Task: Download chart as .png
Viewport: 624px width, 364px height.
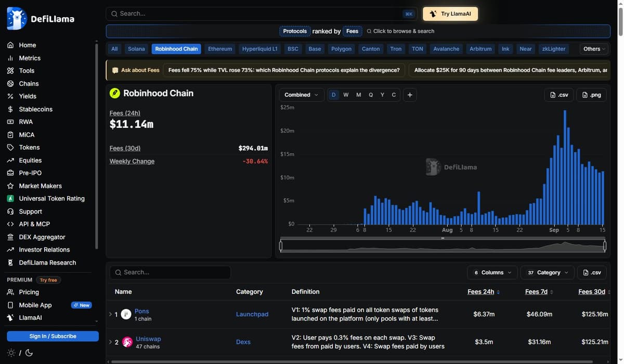Action: point(591,95)
